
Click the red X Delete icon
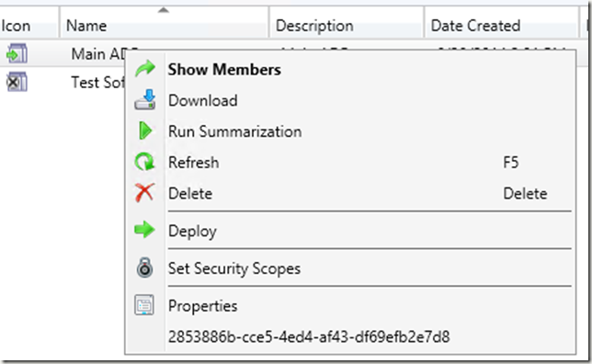point(144,193)
